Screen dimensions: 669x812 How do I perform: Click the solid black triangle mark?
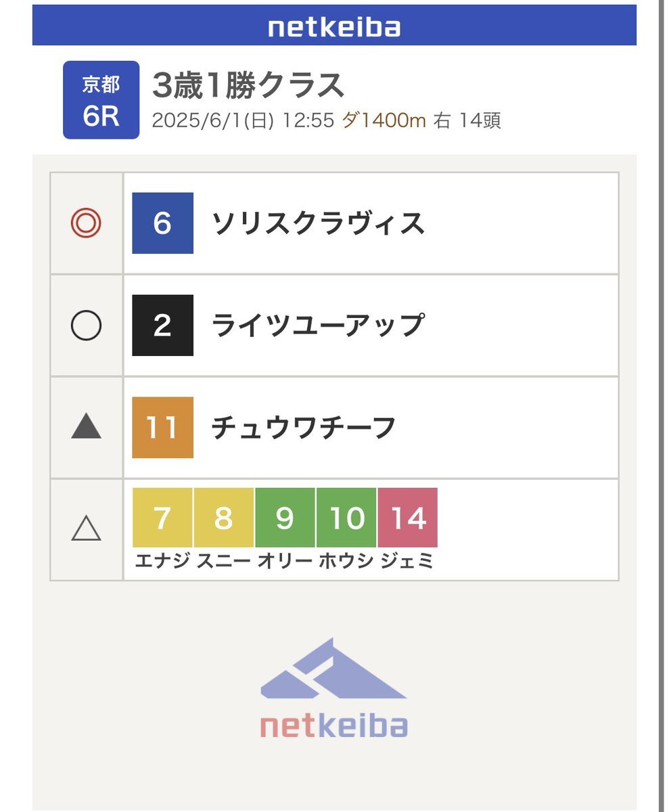point(86,427)
